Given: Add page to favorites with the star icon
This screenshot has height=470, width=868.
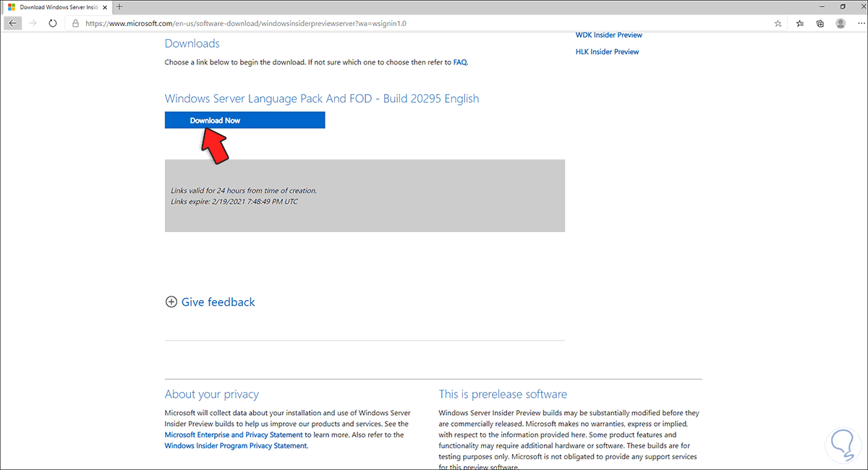Looking at the screenshot, I should tap(778, 22).
